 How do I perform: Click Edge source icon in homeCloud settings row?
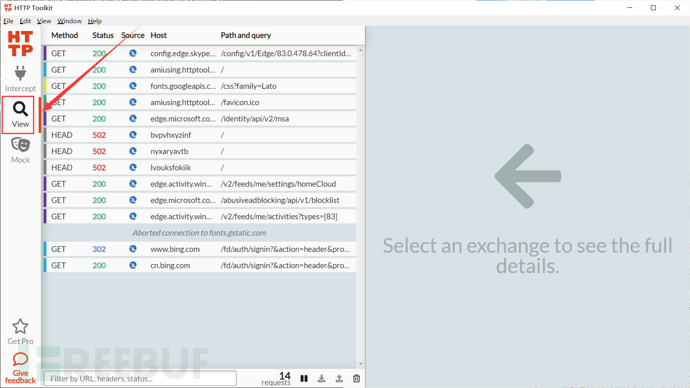(x=133, y=183)
